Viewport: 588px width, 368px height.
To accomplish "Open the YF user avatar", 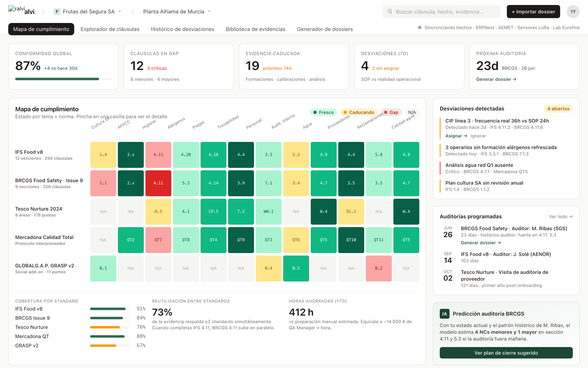I will [573, 11].
